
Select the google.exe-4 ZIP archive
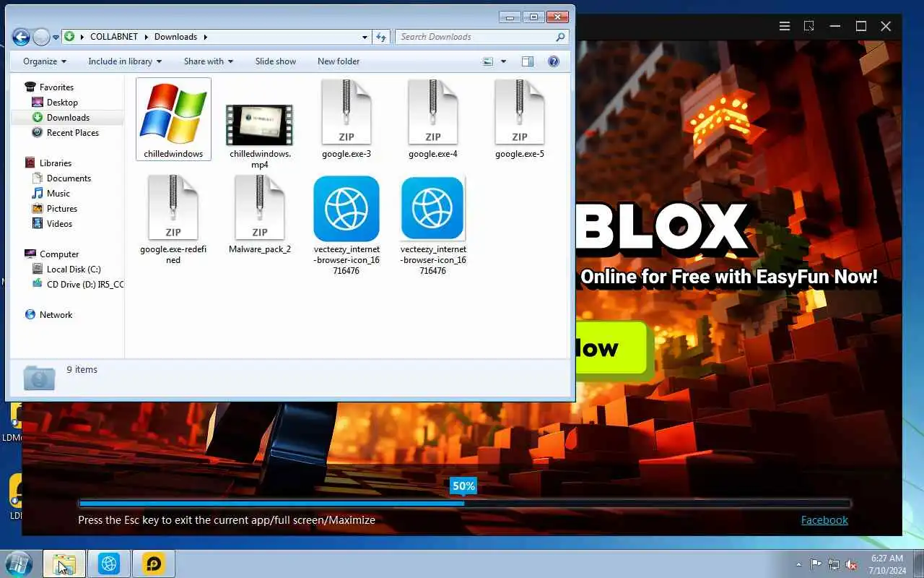[x=433, y=118]
